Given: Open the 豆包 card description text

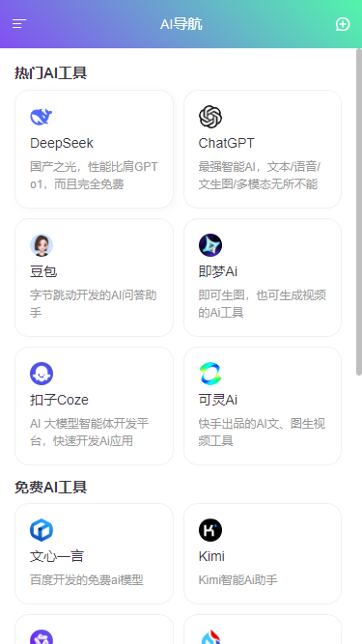Looking at the screenshot, I should point(94,304).
